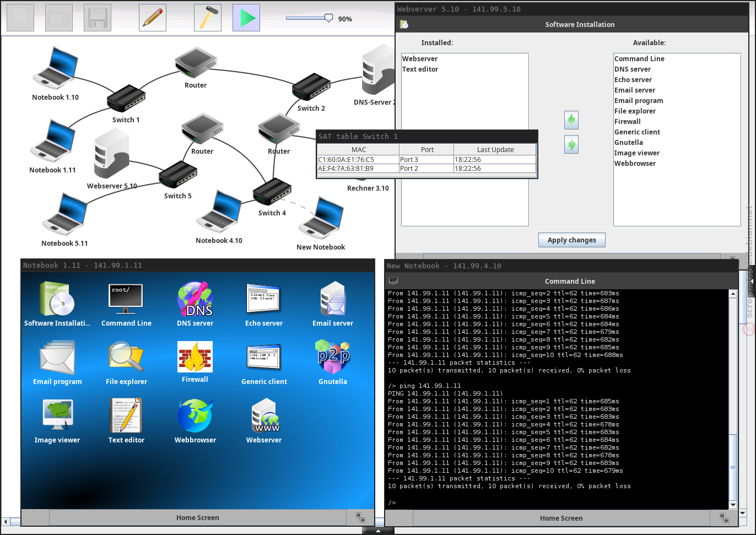
Task: Click Home Screen button in New Notebook window
Action: (x=561, y=518)
